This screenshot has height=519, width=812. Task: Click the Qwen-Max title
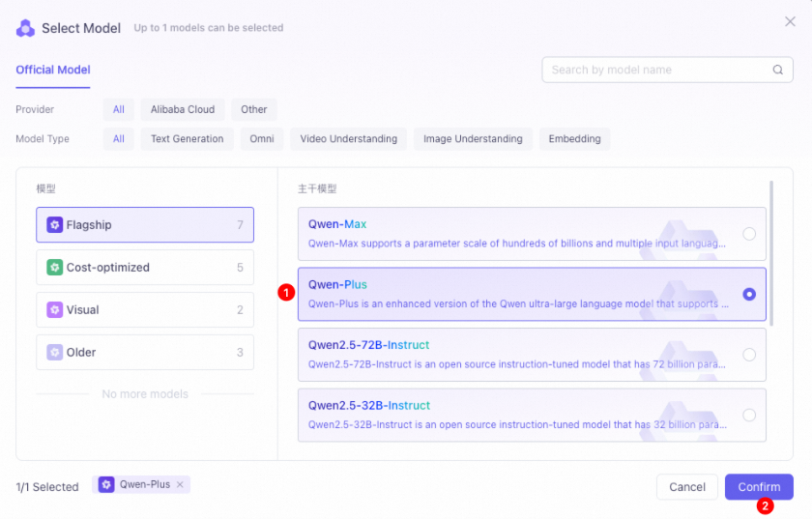pyautogui.click(x=337, y=224)
